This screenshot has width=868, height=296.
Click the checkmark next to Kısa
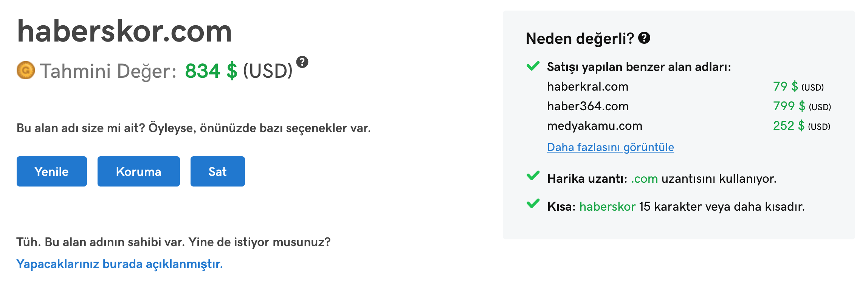coord(533,203)
